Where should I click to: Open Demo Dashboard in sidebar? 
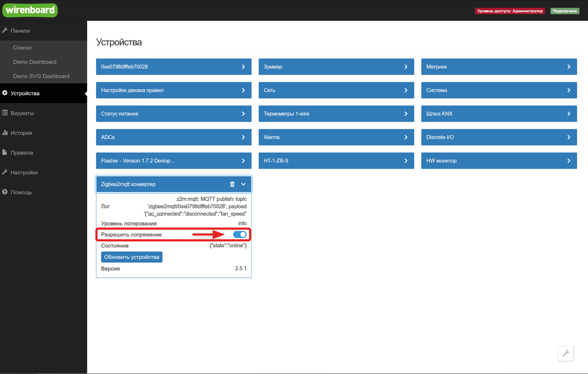tap(34, 62)
